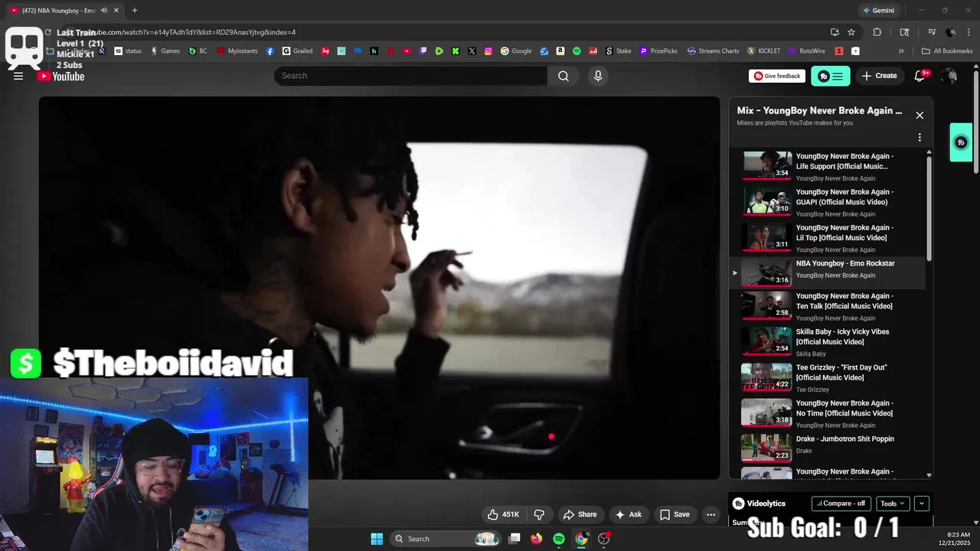Open the Streams Charts bookmark

[714, 51]
